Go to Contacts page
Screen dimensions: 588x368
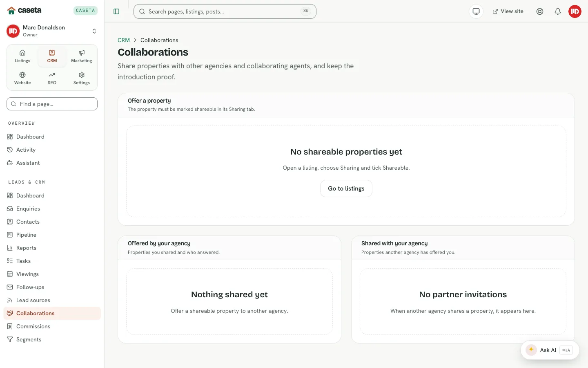52,222
